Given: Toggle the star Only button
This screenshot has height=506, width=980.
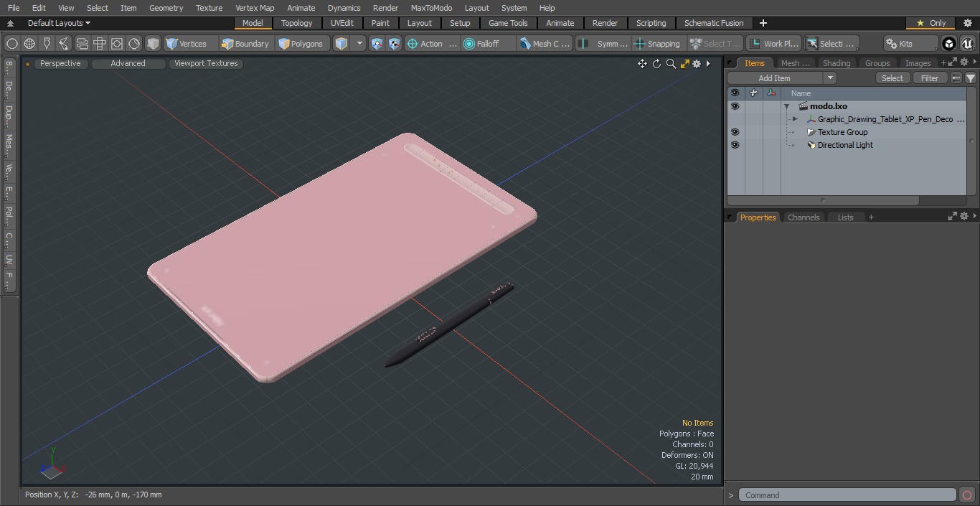Looking at the screenshot, I should pyautogui.click(x=930, y=23).
